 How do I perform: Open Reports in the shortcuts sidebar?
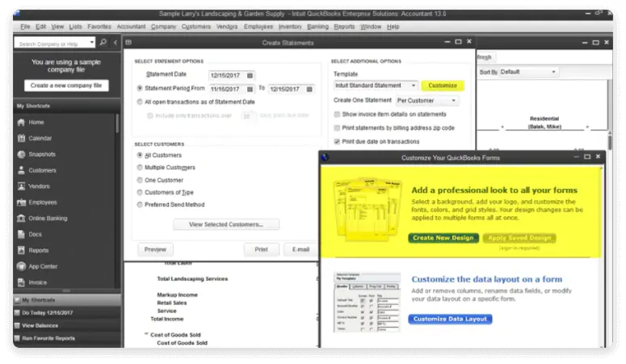[38, 250]
